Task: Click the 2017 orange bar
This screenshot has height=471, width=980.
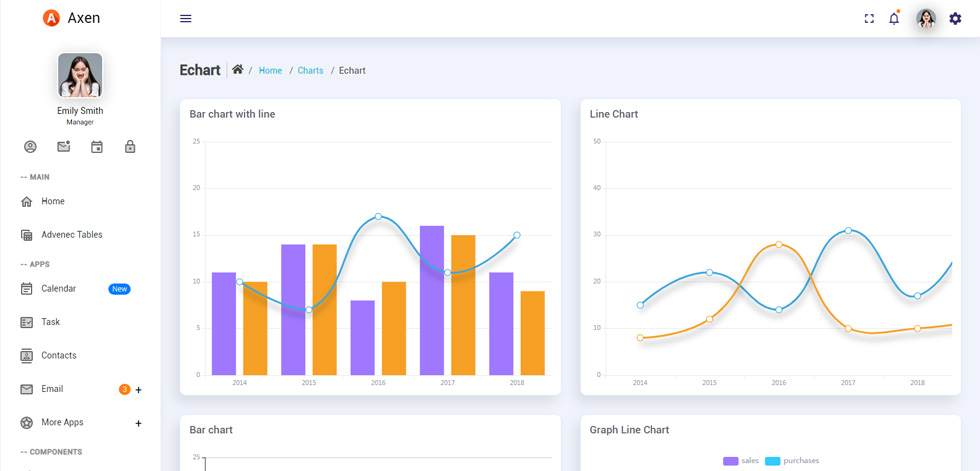Action: (463, 305)
